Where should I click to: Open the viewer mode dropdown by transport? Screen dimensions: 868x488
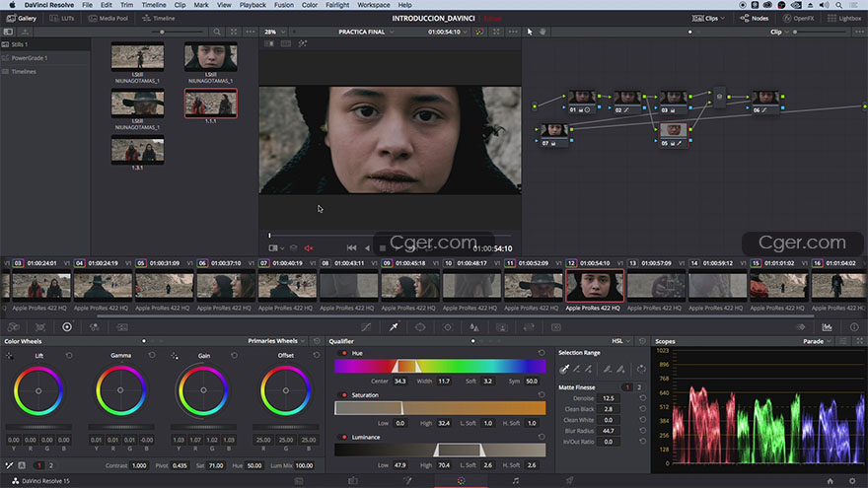click(x=276, y=248)
